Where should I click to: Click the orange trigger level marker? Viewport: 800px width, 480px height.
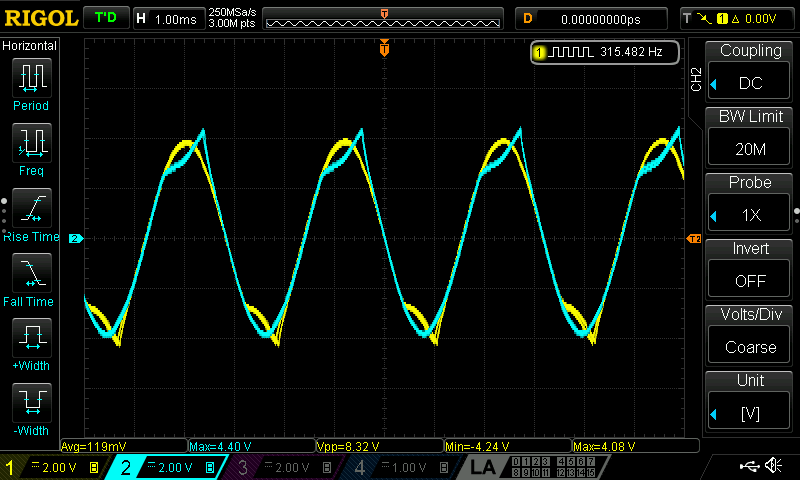tap(694, 239)
